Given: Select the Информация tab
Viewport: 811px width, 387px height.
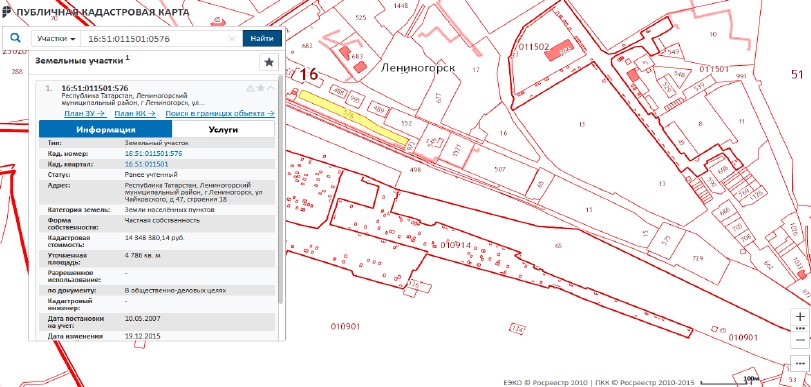Looking at the screenshot, I should tap(106, 129).
